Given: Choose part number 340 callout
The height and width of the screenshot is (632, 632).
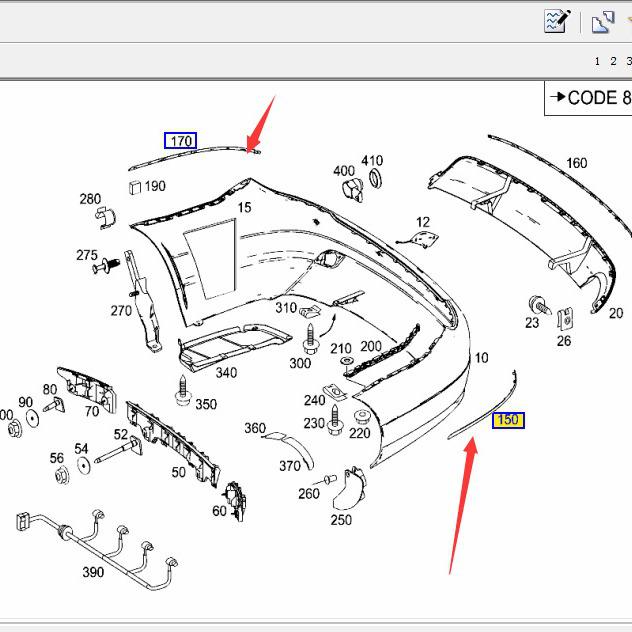Looking at the screenshot, I should pyautogui.click(x=226, y=373).
